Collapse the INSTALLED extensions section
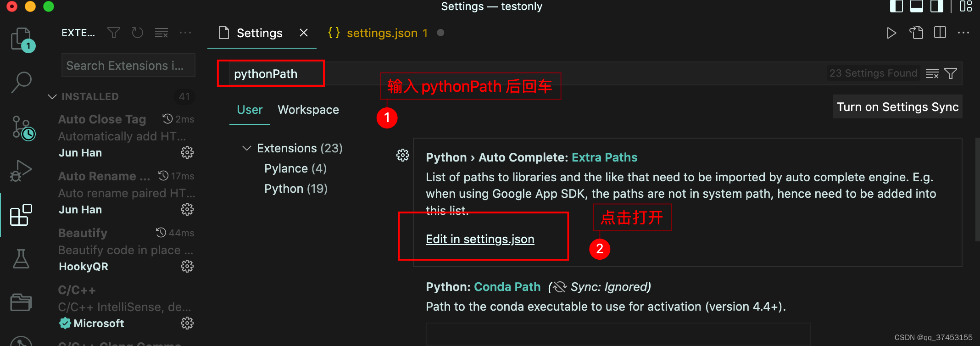 coord(52,96)
